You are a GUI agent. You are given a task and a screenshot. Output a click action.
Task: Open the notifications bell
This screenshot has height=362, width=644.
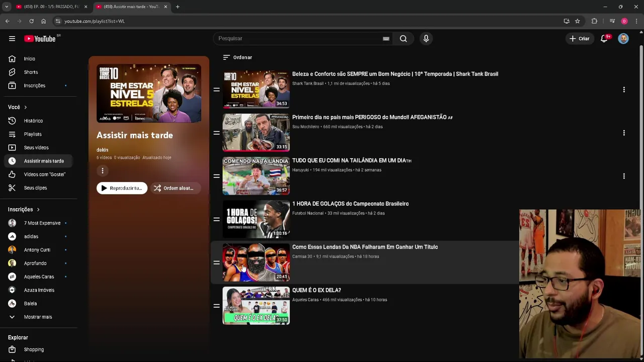tap(604, 39)
